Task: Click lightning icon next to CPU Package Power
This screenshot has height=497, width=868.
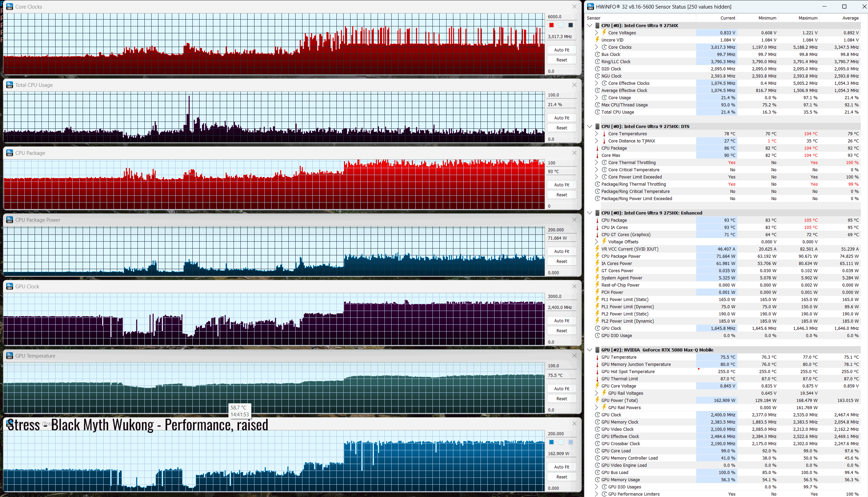Action: (x=597, y=256)
